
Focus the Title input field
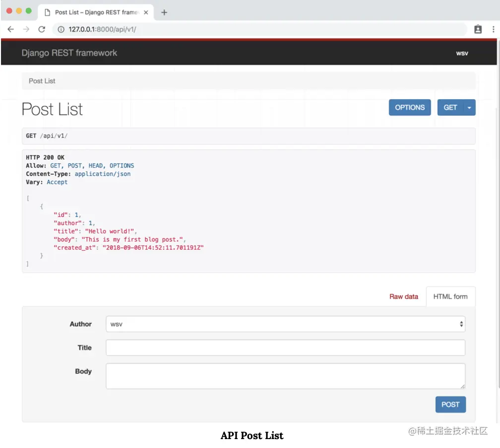[285, 347]
